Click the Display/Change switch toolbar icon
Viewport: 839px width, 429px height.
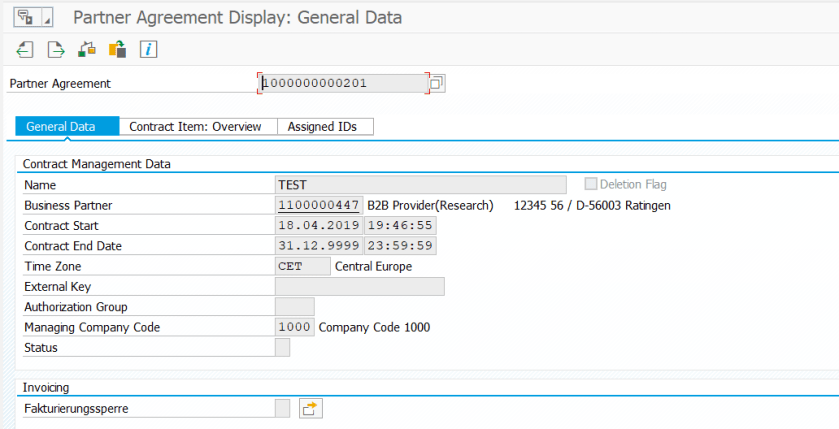click(x=118, y=49)
